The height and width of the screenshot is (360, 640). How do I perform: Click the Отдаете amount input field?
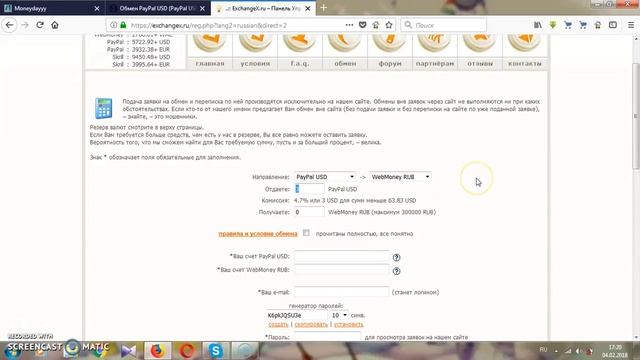coord(309,189)
